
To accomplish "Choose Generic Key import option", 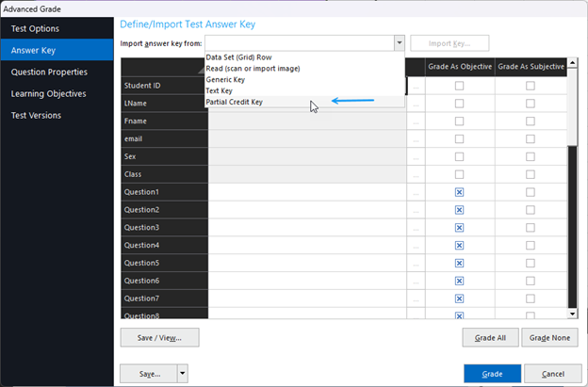I will 232,80.
